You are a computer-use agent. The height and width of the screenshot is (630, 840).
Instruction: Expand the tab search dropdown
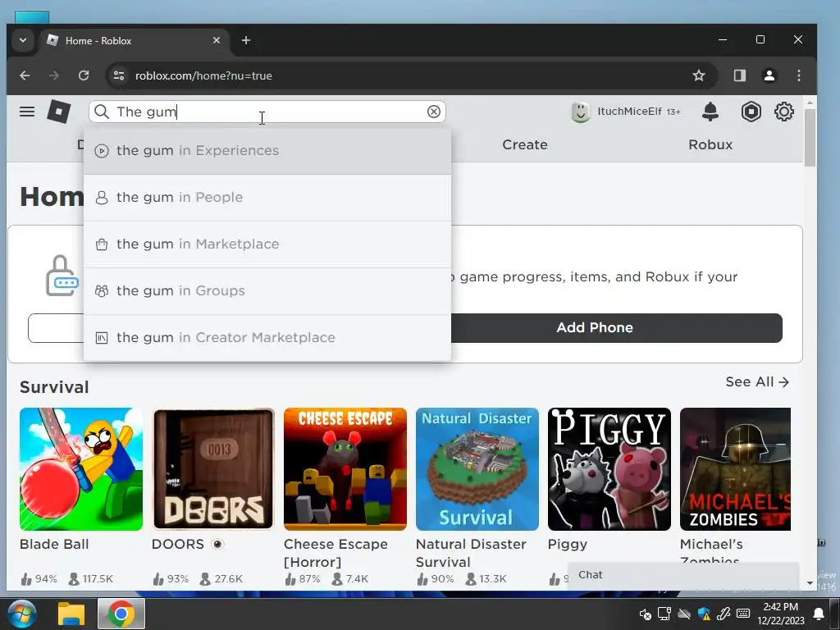pos(22,40)
